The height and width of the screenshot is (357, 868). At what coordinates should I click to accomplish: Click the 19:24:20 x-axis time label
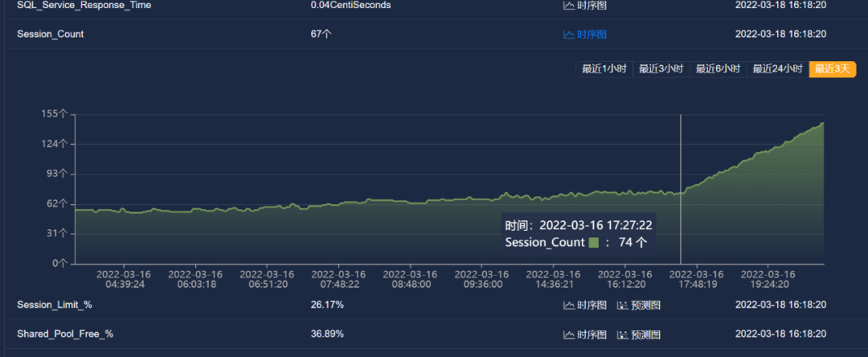click(x=768, y=285)
